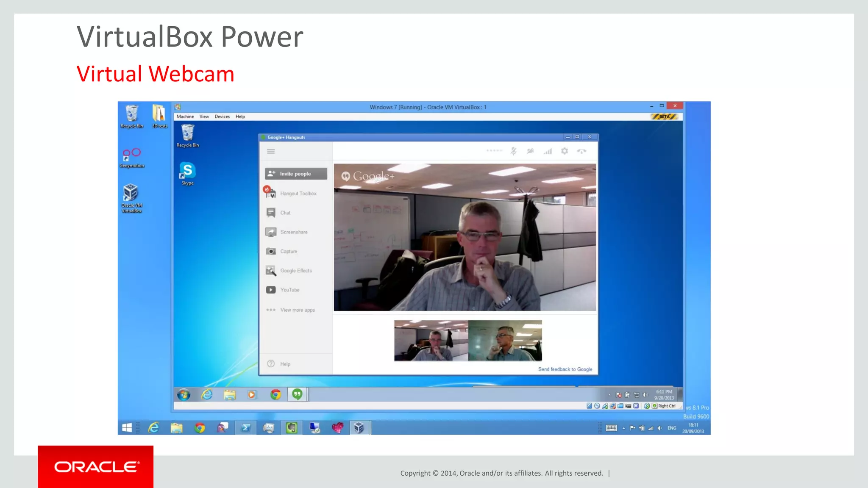Open the VirtualBox Machine menu
The height and width of the screenshot is (488, 868).
pos(185,116)
